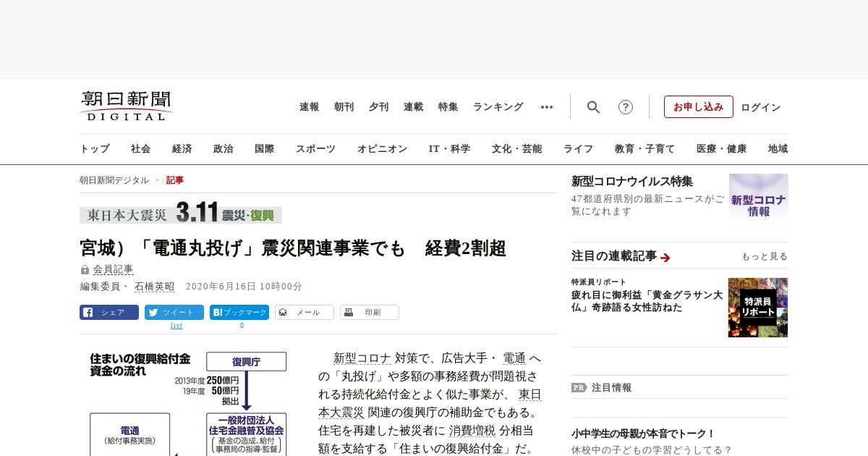Tweet the article with ツイート button
The width and height of the screenshot is (868, 456).
174,313
